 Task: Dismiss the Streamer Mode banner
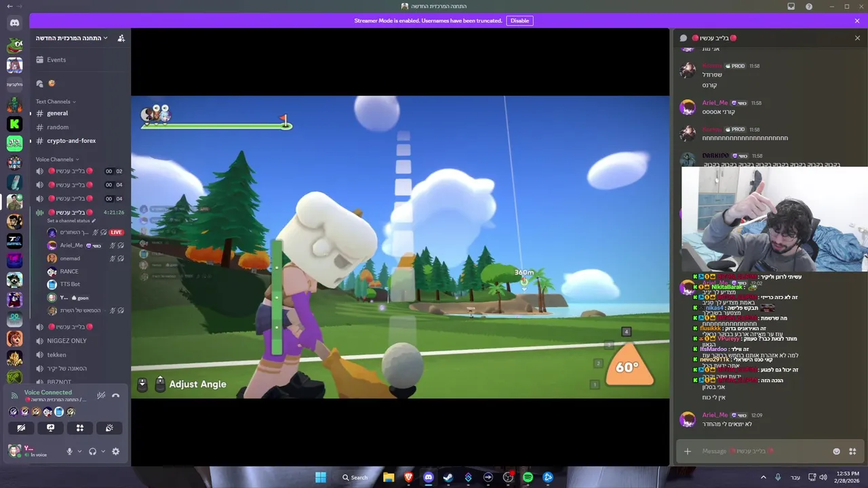[x=857, y=20]
